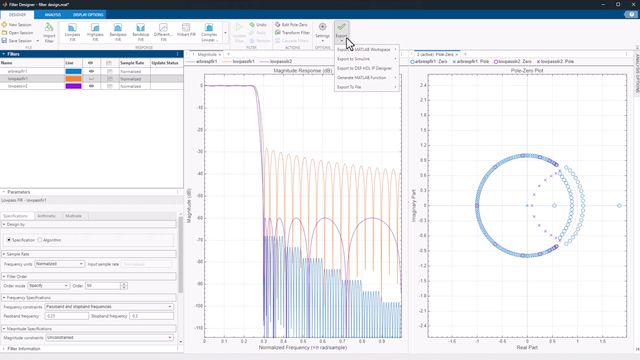The width and height of the screenshot is (640, 360).
Task: Click the Passband frequency input field
Action: [67, 316]
